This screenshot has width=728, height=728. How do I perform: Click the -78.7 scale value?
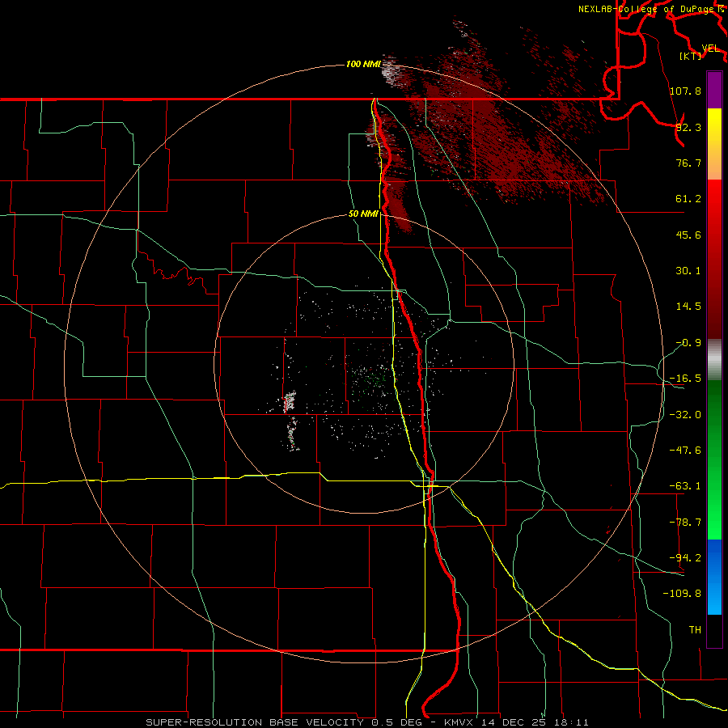(x=685, y=523)
